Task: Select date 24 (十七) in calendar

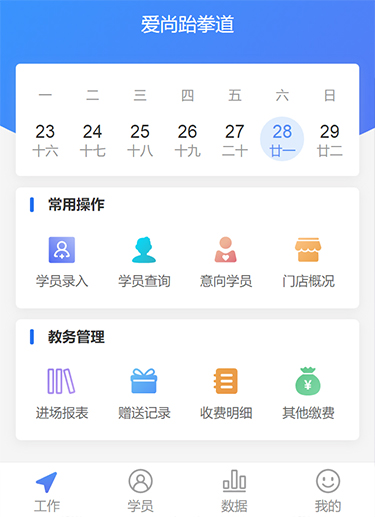Action: pos(92,140)
